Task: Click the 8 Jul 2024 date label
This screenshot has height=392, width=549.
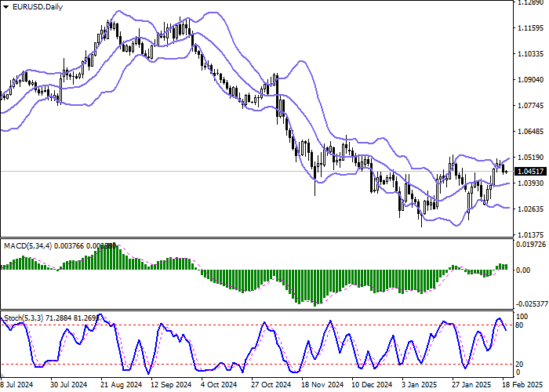Action: pos(17,385)
